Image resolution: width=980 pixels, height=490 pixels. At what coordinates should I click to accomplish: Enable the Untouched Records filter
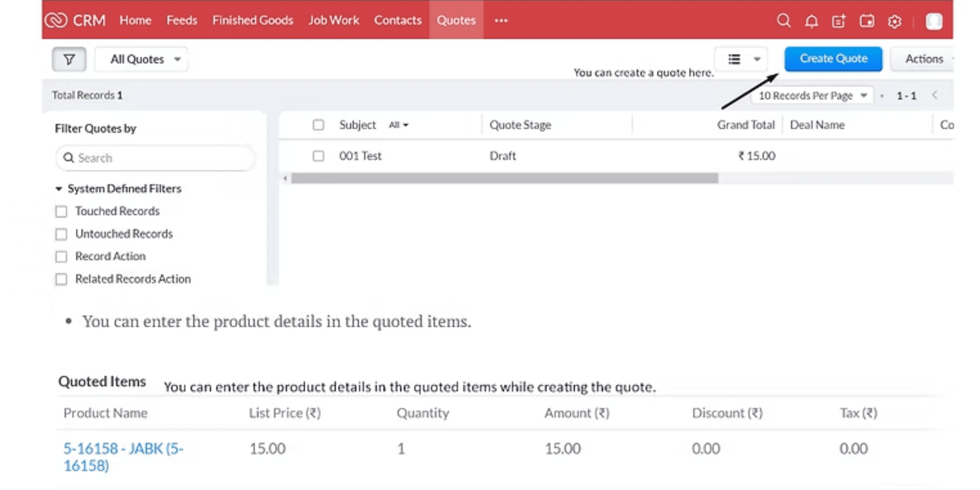coord(61,234)
